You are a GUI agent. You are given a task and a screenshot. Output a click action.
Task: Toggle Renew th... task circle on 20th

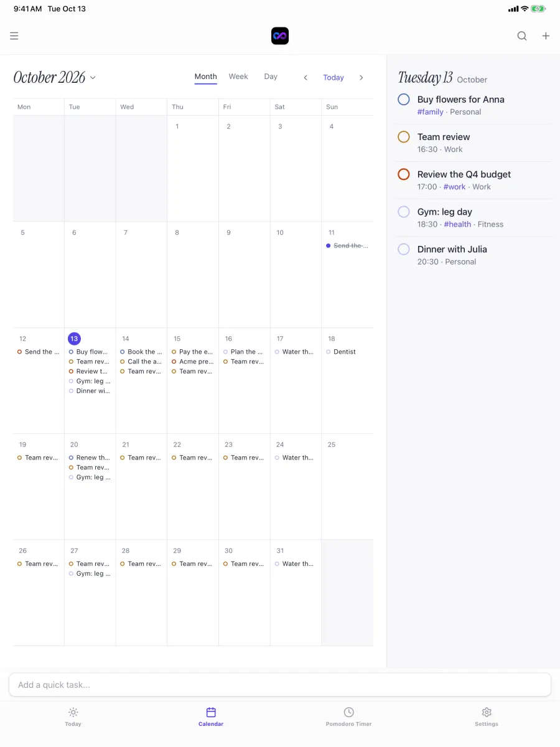(71, 458)
